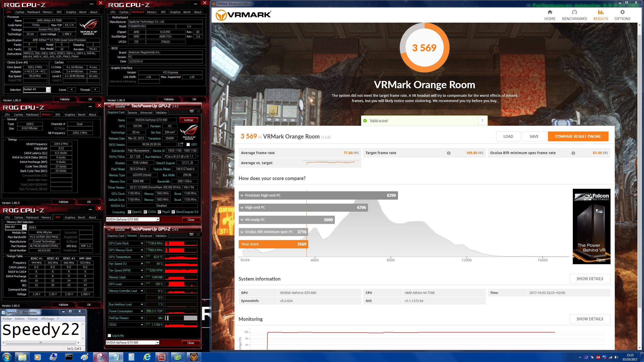Toggle the OpenCL checkbox
644x362 pixels.
(x=129, y=212)
